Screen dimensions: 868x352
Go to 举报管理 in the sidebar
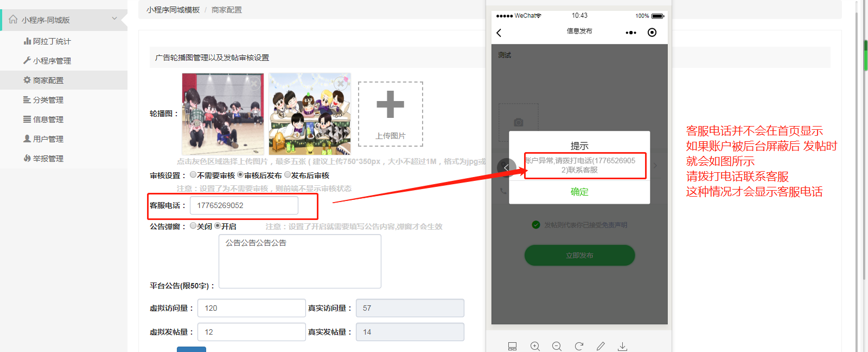pyautogui.click(x=48, y=159)
